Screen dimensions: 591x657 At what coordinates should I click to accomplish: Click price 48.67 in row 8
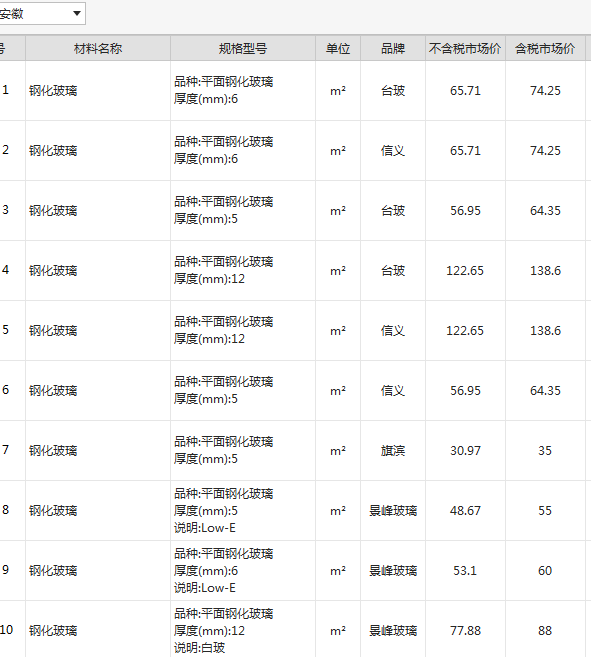(465, 510)
